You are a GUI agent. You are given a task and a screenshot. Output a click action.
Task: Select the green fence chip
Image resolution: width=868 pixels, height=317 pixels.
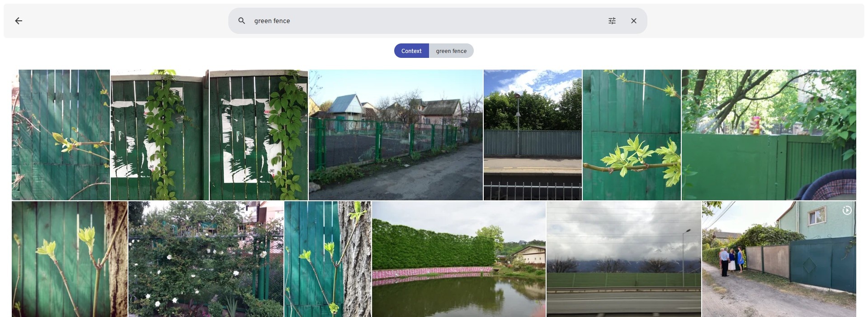coord(451,51)
